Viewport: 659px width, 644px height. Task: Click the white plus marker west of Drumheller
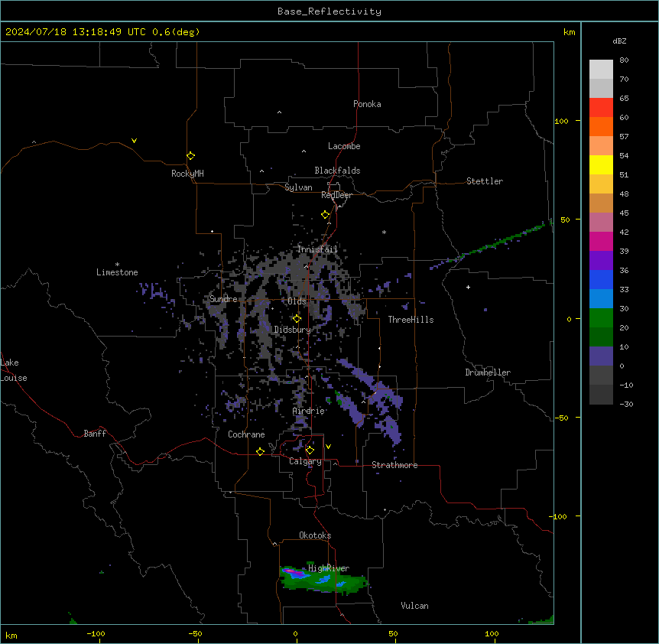click(468, 287)
